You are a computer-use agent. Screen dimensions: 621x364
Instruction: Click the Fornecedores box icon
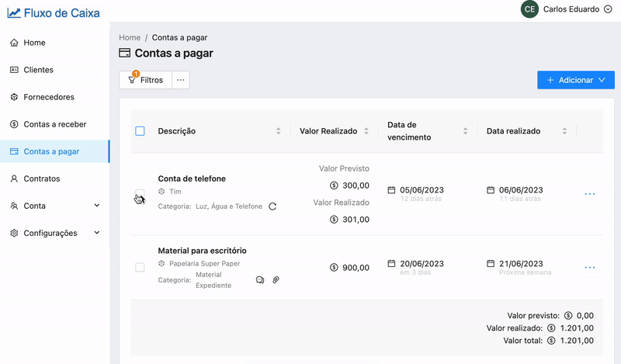(14, 97)
